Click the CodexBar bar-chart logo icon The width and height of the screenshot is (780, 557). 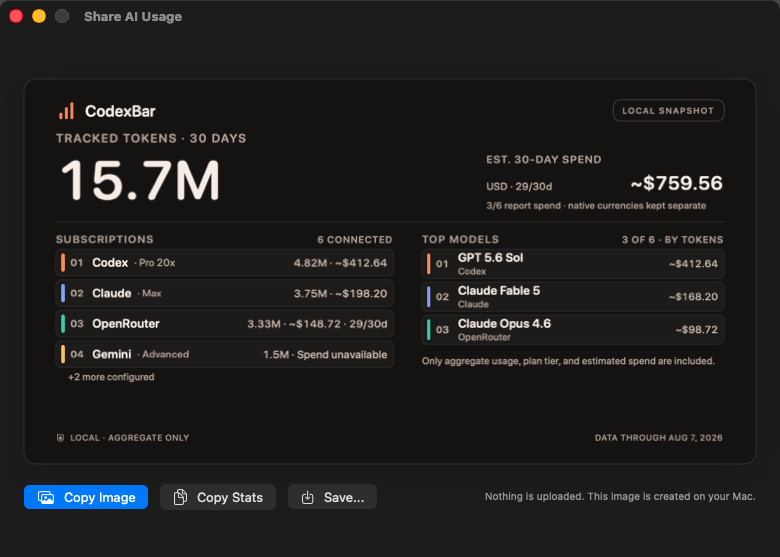point(66,111)
